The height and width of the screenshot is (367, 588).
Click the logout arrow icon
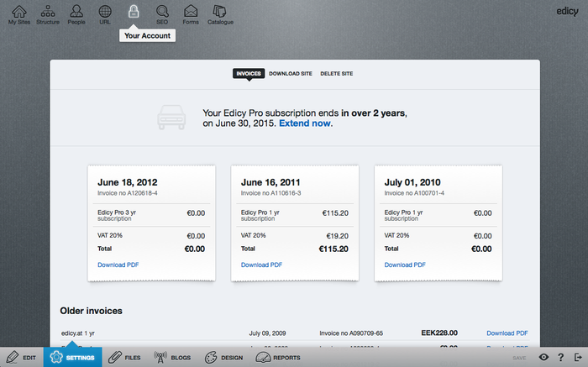[577, 358]
